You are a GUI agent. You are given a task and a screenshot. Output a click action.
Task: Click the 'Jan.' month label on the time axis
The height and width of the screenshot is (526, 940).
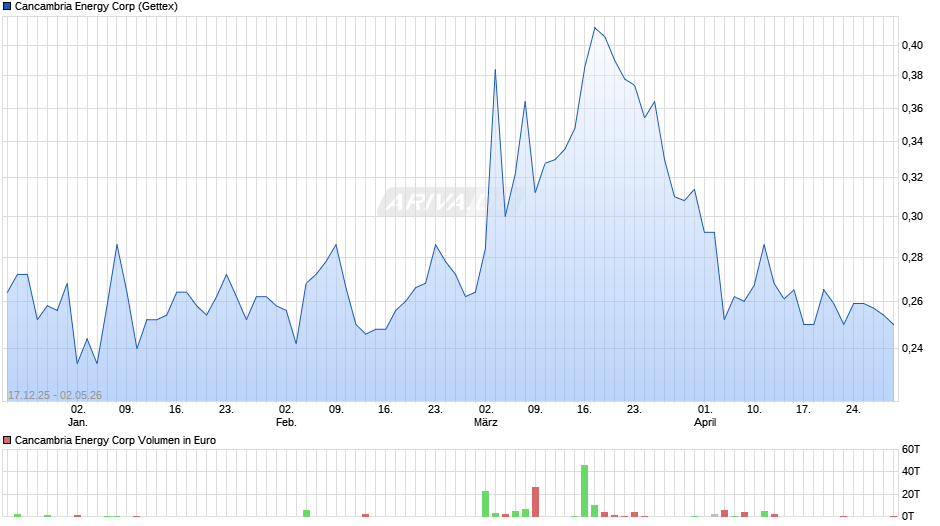point(77,422)
